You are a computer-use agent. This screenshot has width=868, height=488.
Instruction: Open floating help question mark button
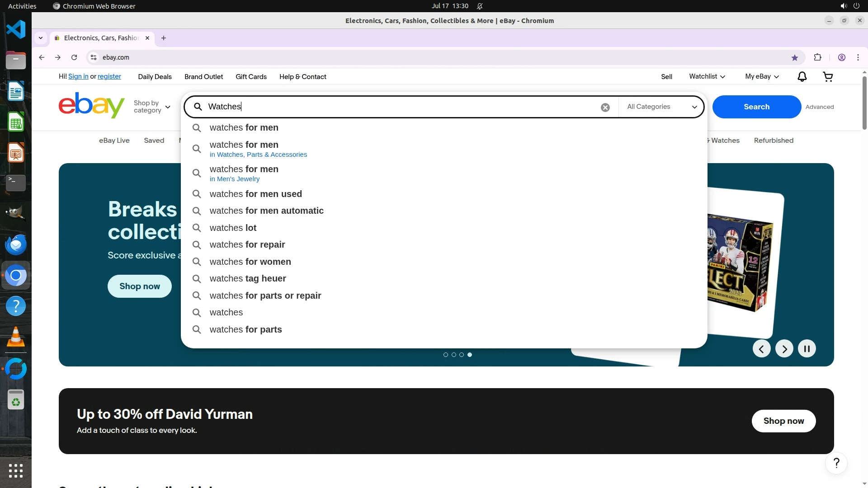click(836, 463)
